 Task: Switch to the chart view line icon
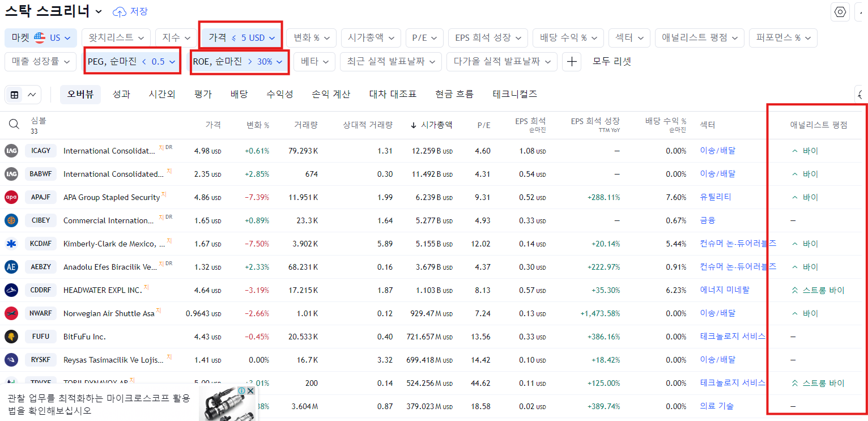click(31, 95)
